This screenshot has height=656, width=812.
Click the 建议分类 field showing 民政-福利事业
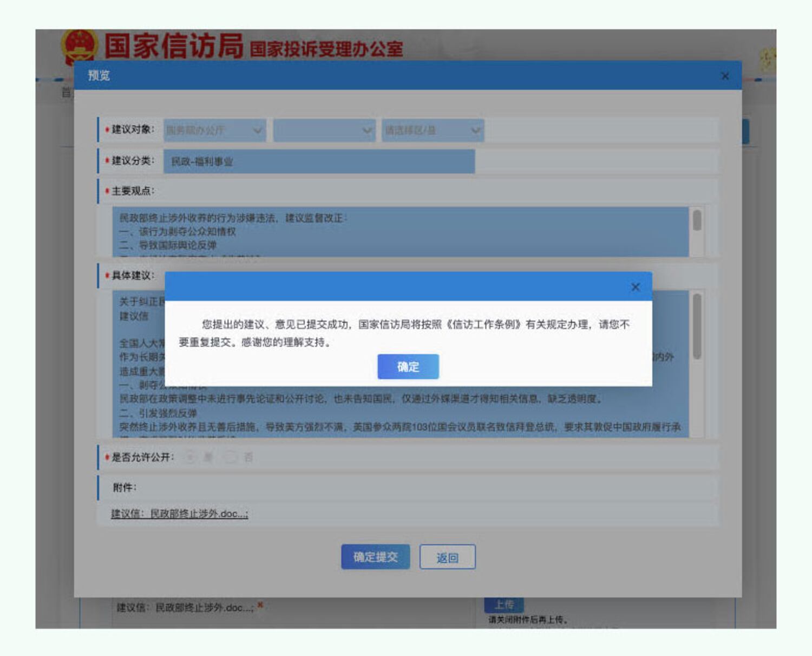pyautogui.click(x=319, y=161)
